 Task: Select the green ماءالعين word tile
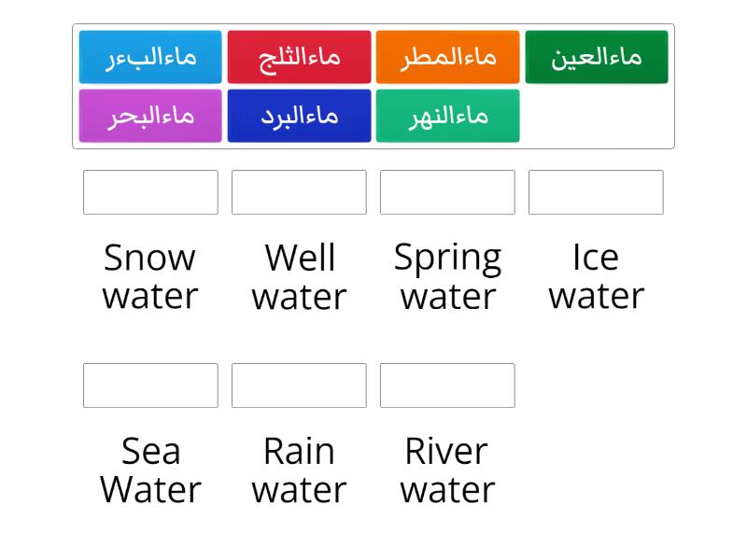point(597,57)
